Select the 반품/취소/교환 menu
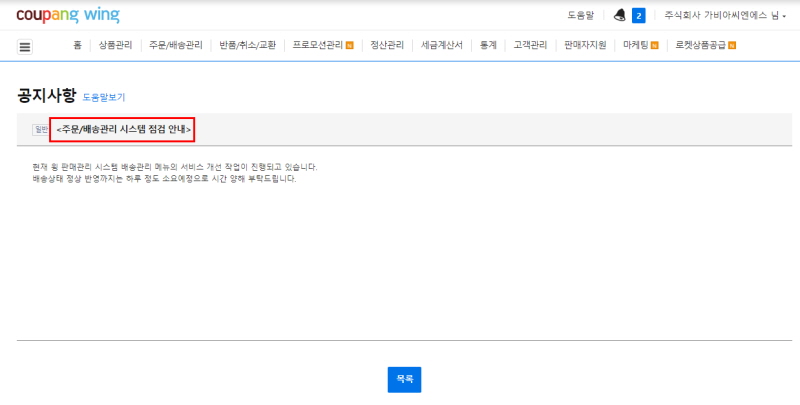The width and height of the screenshot is (800, 405). pos(247,45)
